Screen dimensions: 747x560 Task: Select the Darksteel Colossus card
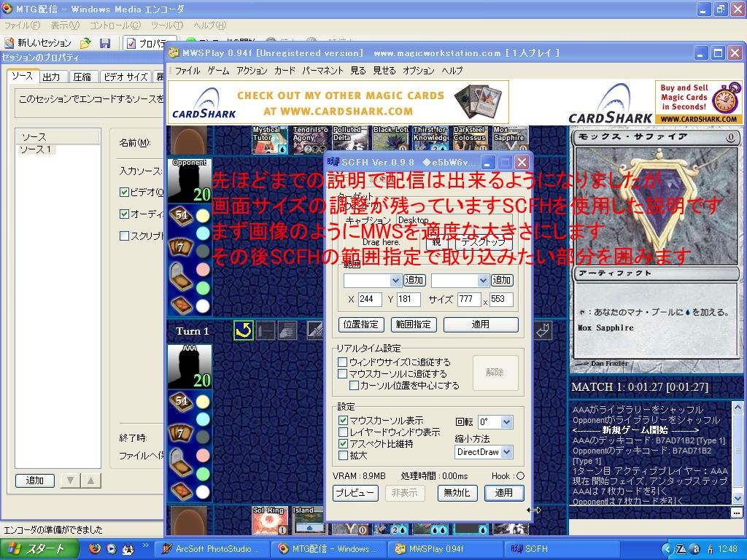(x=471, y=140)
